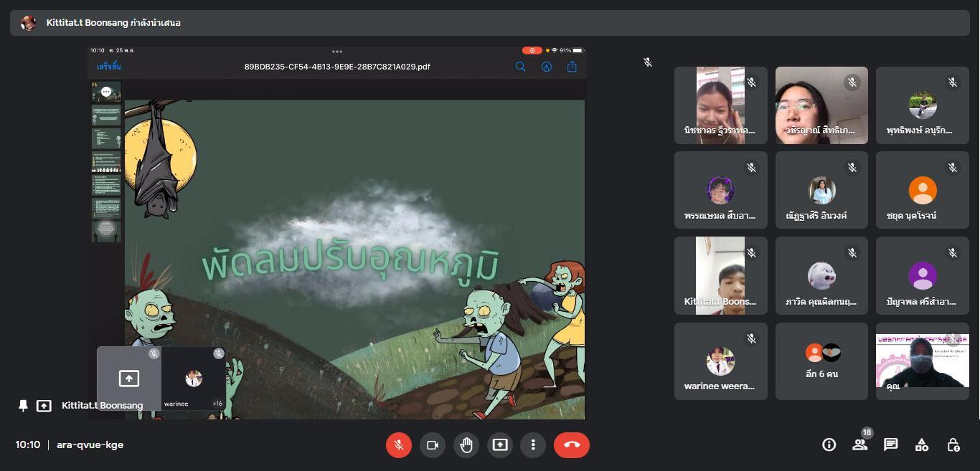Click the red screen recording indicator in the iPad status bar
The height and width of the screenshot is (471, 980).
532,50
